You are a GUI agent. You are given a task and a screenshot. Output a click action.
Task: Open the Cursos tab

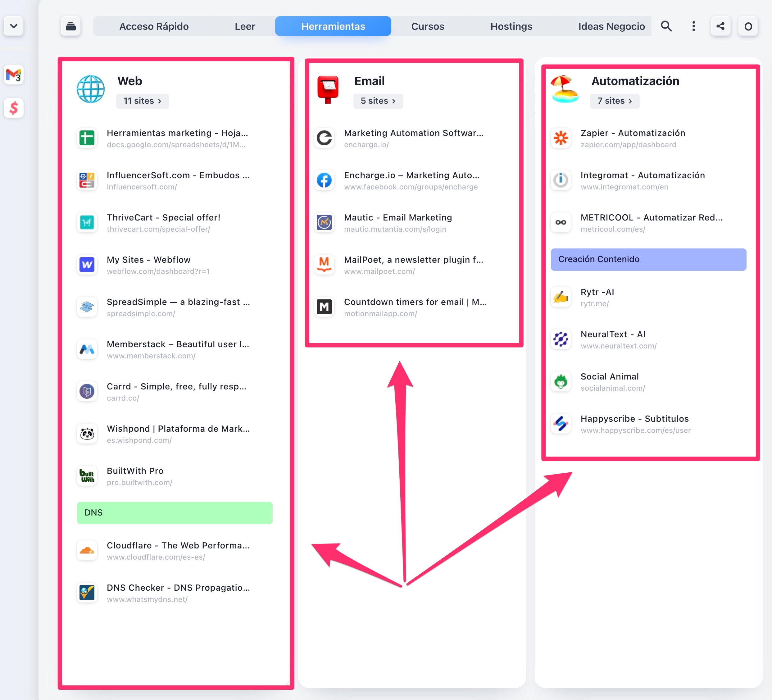coord(428,26)
